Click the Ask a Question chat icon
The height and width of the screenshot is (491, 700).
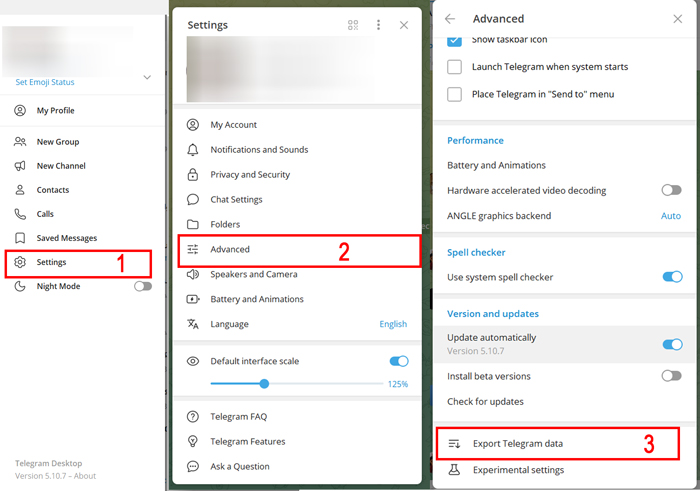coord(193,466)
